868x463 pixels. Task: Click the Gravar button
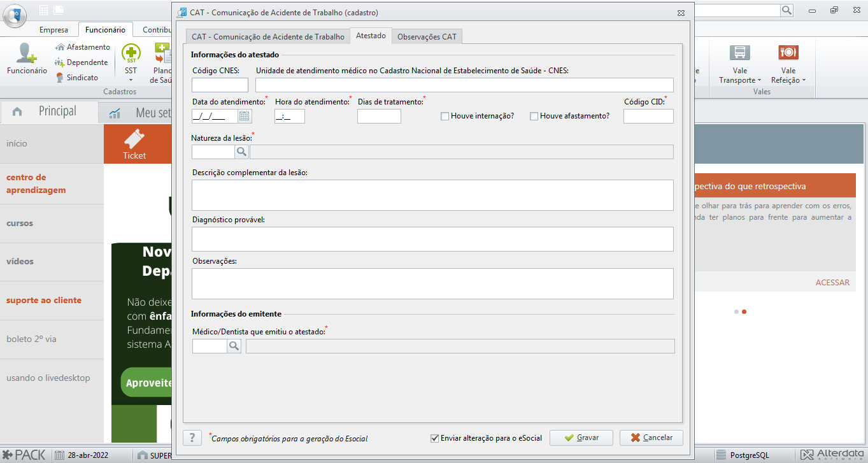(581, 438)
